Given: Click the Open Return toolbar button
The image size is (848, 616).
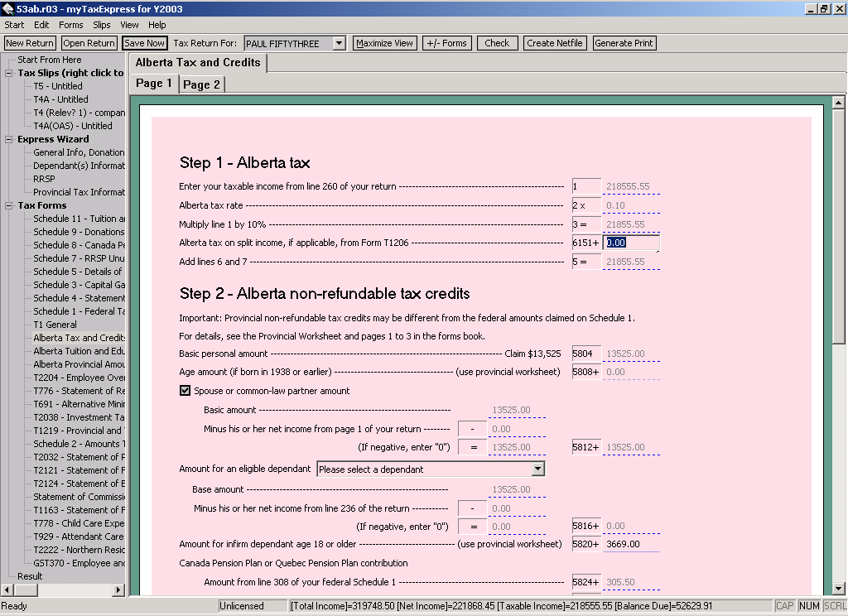Looking at the screenshot, I should pyautogui.click(x=89, y=43).
